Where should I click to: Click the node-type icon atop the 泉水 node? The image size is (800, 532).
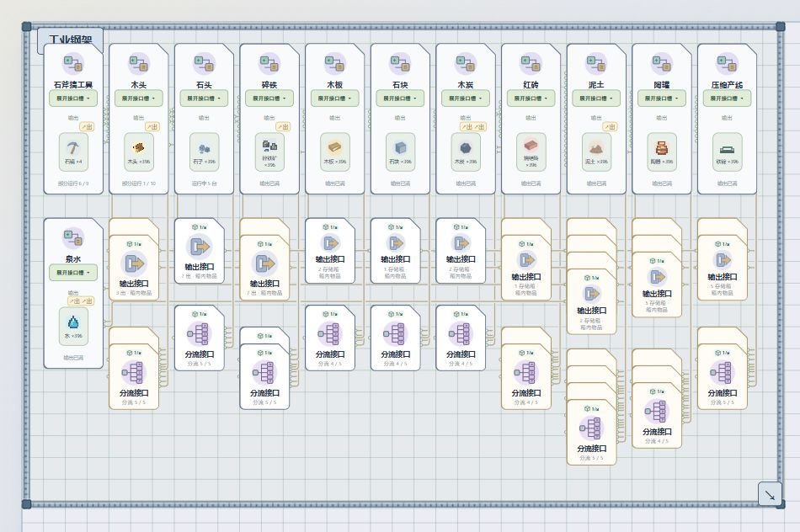coord(73,238)
